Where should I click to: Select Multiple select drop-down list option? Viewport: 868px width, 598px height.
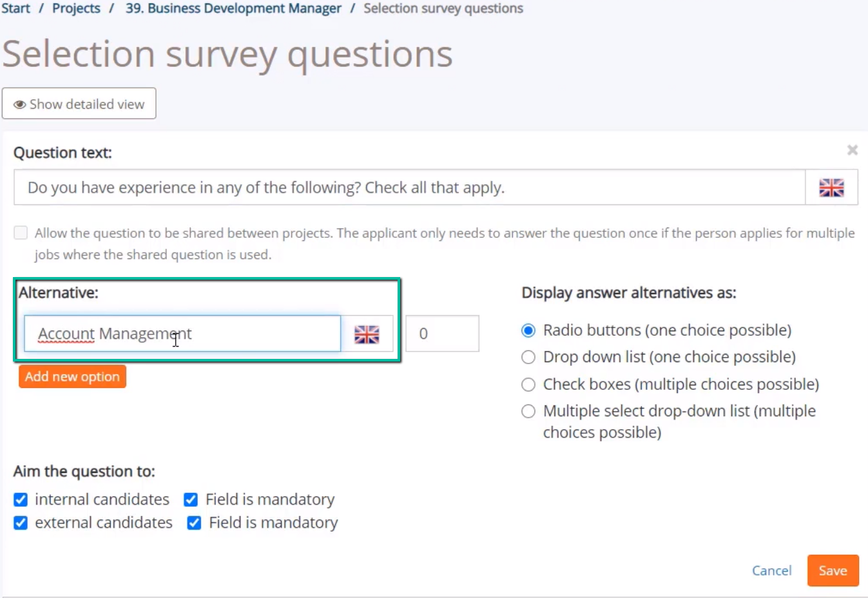(x=528, y=411)
